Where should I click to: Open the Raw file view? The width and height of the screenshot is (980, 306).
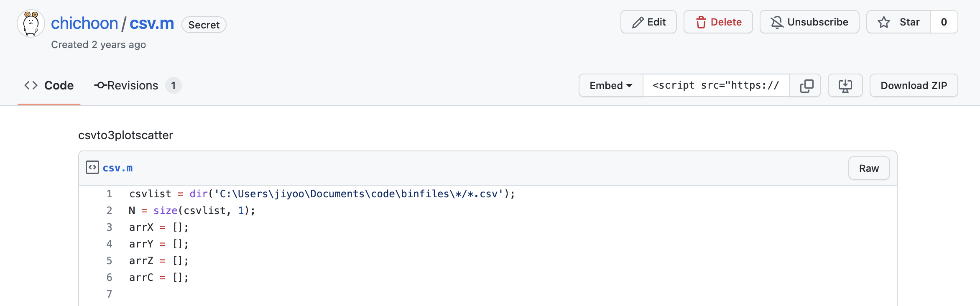869,168
